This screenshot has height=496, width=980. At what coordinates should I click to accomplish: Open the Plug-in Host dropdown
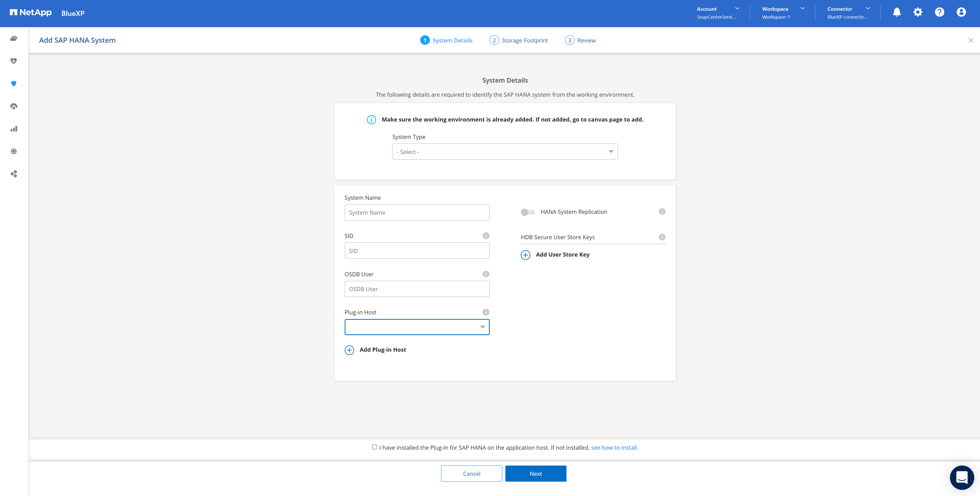tap(417, 327)
